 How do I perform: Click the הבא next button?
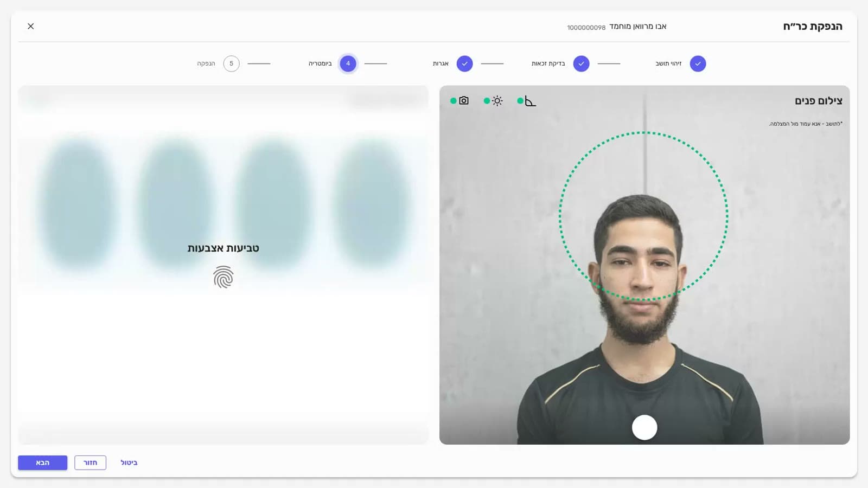(x=42, y=463)
